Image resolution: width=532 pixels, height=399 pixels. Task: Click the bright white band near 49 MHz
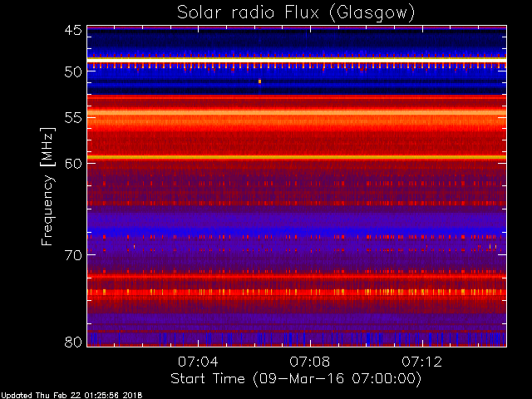297,60
